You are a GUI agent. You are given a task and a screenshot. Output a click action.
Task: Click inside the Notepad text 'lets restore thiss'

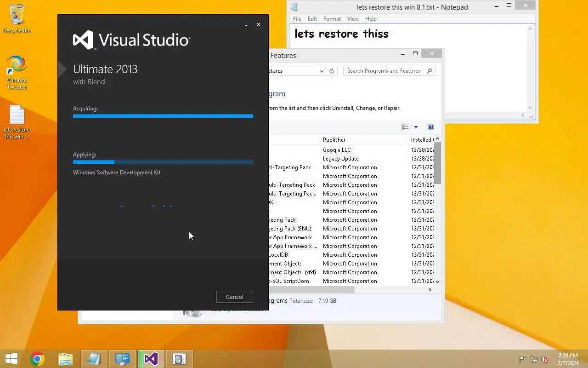341,34
